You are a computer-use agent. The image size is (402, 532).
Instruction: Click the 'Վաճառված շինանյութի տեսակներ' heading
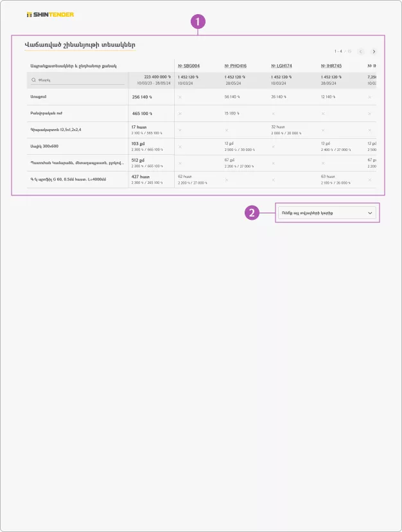(x=80, y=45)
